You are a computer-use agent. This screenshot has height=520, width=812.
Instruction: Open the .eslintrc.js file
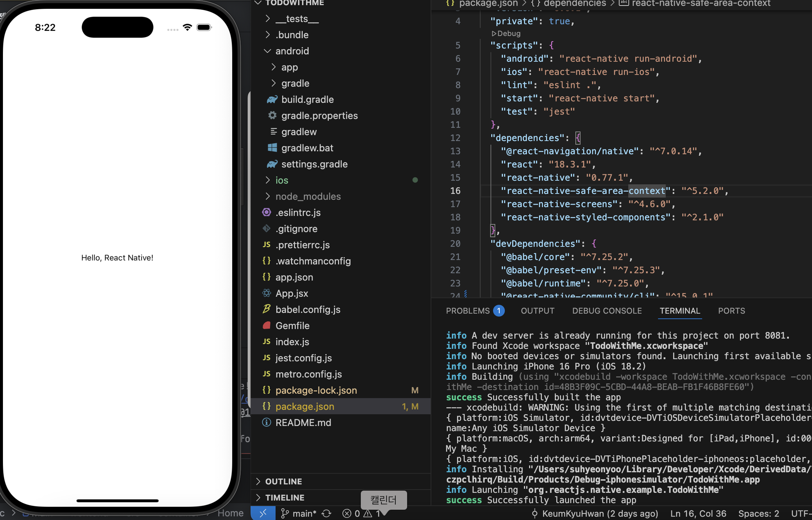[x=298, y=213]
